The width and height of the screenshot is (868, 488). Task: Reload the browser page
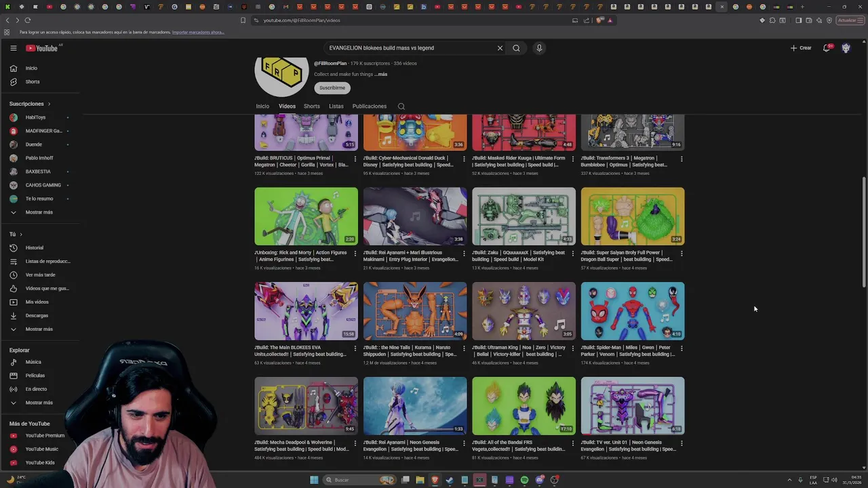tap(28, 20)
